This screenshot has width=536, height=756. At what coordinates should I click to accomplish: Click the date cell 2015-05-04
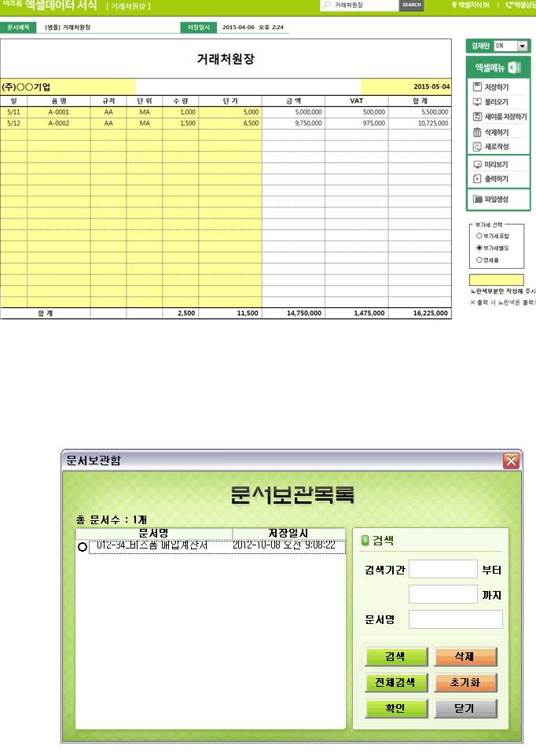pos(406,86)
